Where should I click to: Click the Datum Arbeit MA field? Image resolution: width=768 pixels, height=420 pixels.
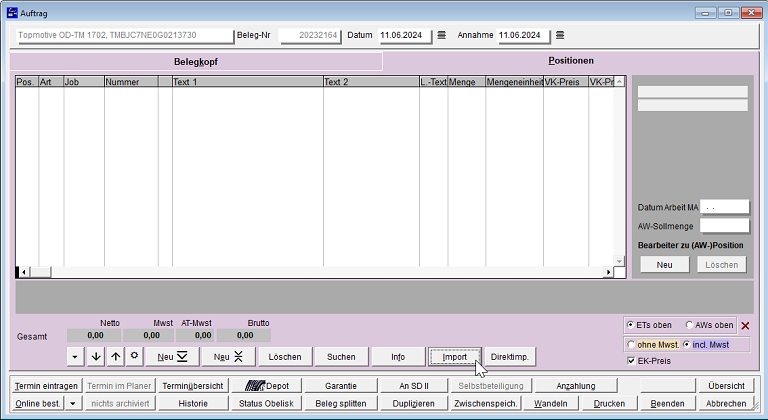(x=724, y=207)
